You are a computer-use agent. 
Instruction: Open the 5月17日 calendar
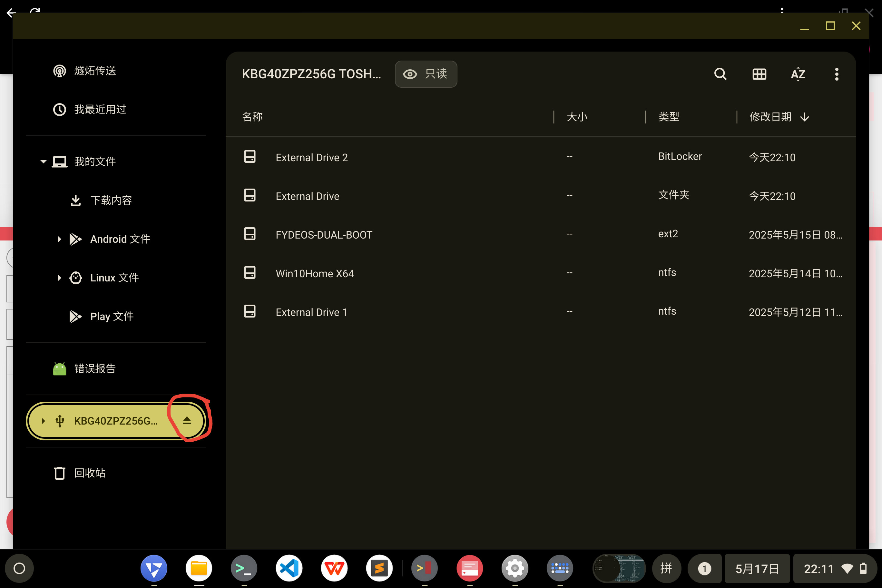[x=757, y=569]
